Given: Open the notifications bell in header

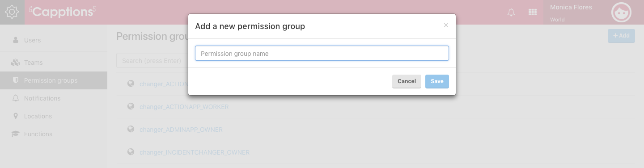Looking at the screenshot, I should (x=511, y=13).
